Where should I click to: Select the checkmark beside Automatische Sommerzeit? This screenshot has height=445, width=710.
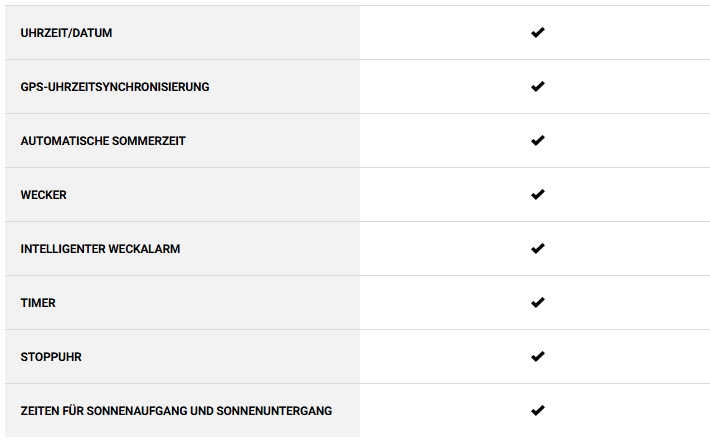[537, 141]
